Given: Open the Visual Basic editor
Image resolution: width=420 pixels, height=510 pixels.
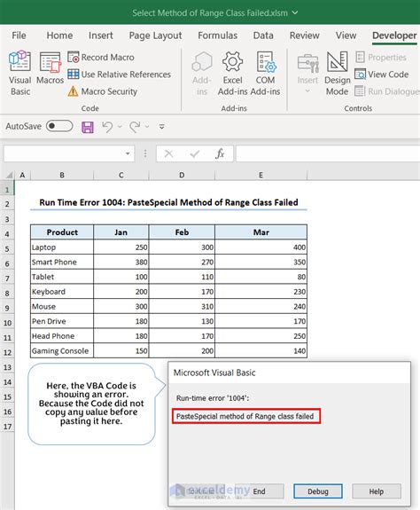Looking at the screenshot, I should pyautogui.click(x=20, y=74).
